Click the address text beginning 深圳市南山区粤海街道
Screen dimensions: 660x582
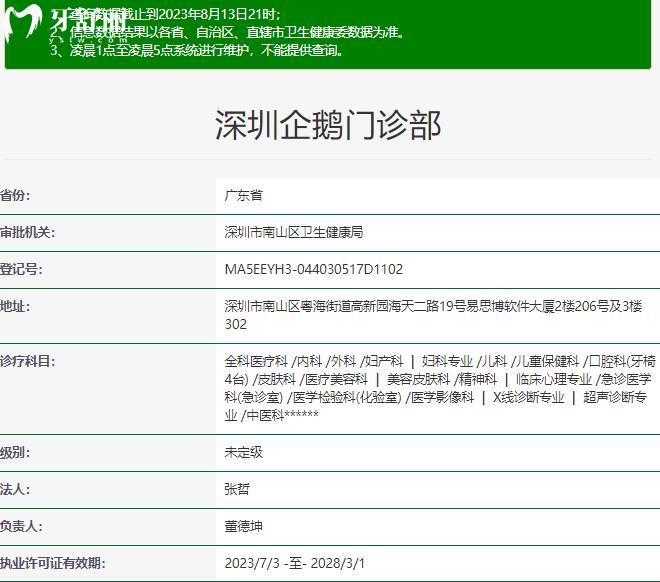(433, 315)
